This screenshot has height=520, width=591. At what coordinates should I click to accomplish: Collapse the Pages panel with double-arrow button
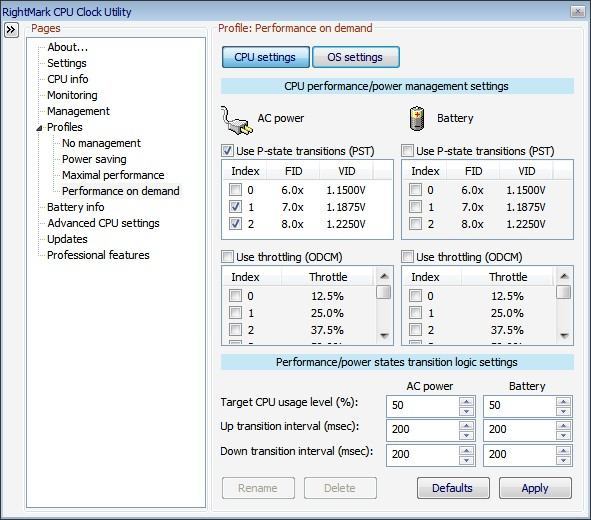point(11,29)
